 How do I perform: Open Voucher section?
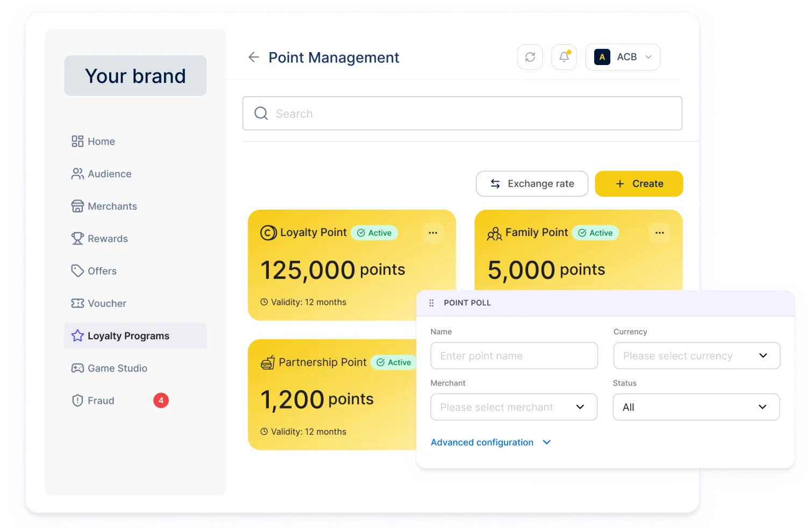[x=136, y=303]
